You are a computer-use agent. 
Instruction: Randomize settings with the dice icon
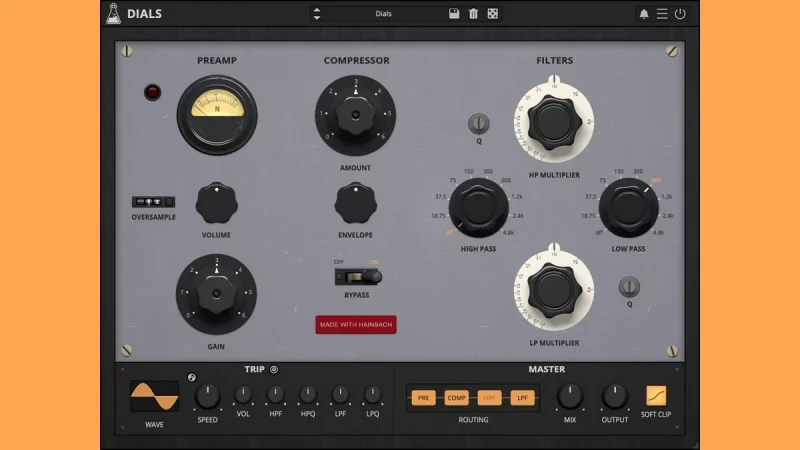492,14
